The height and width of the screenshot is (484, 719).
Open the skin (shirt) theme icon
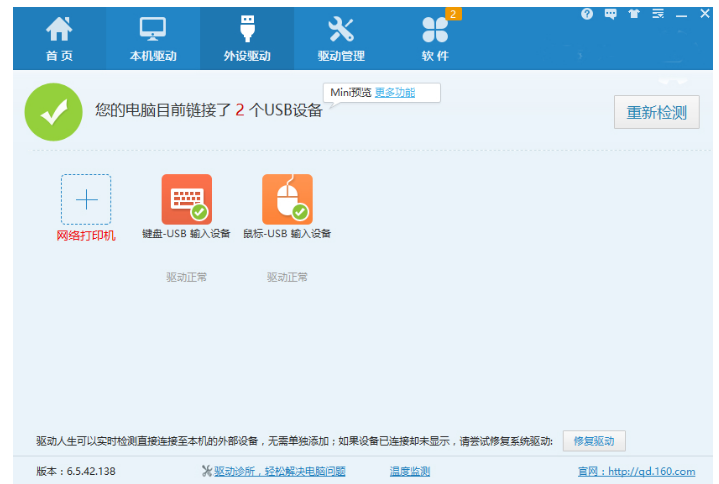coord(633,14)
